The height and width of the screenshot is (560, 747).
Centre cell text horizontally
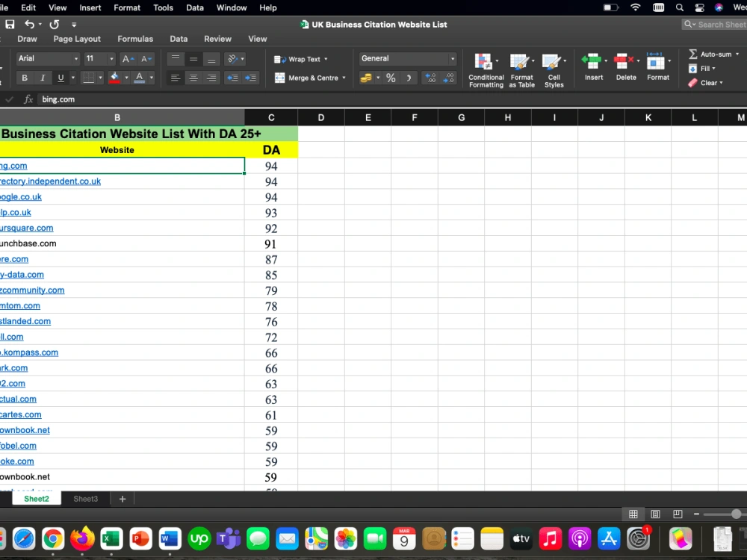point(193,78)
